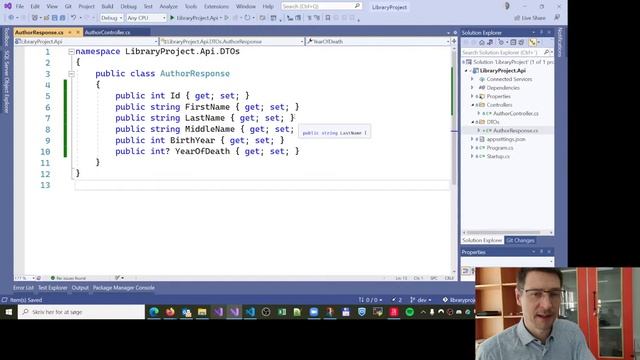This screenshot has height=360, width=640.
Task: Click the search magnifier in title bar
Action: click(357, 6)
